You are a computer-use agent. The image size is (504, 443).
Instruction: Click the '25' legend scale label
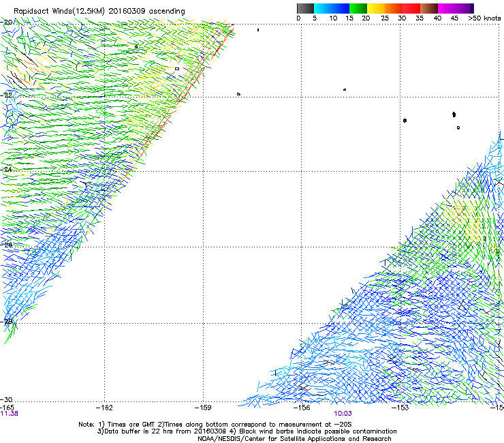(385, 18)
